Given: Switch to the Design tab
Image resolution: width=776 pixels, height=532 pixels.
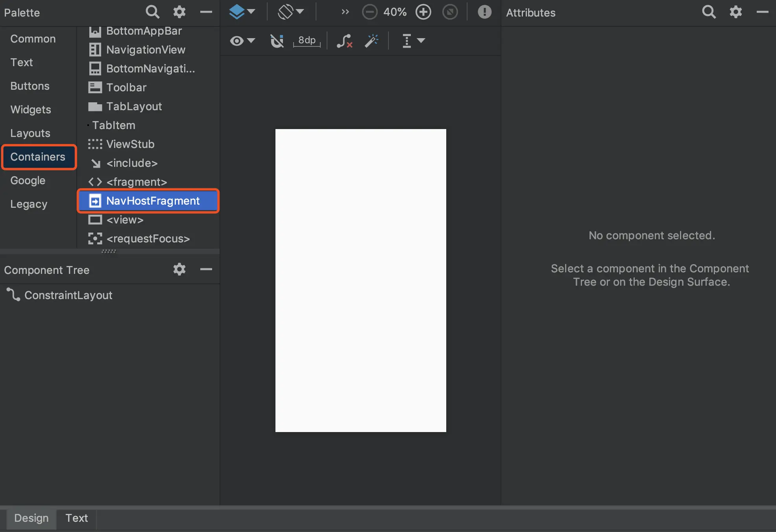Looking at the screenshot, I should (31, 518).
